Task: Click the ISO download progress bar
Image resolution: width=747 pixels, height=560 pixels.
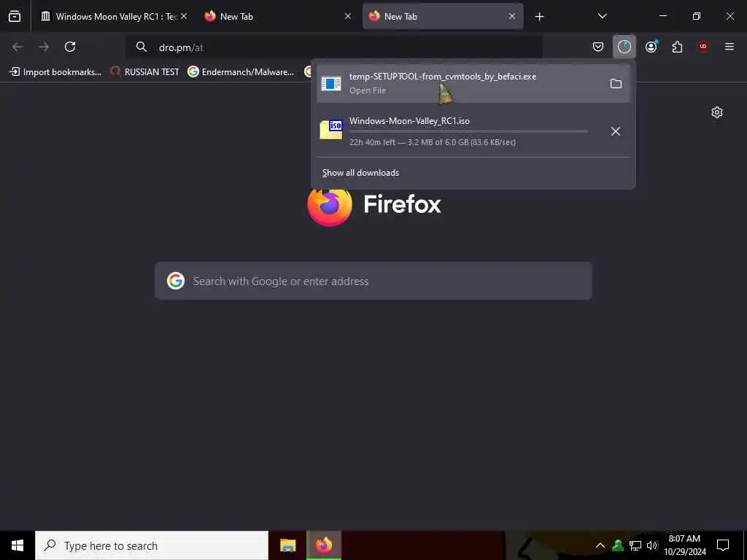Action: 468,131
